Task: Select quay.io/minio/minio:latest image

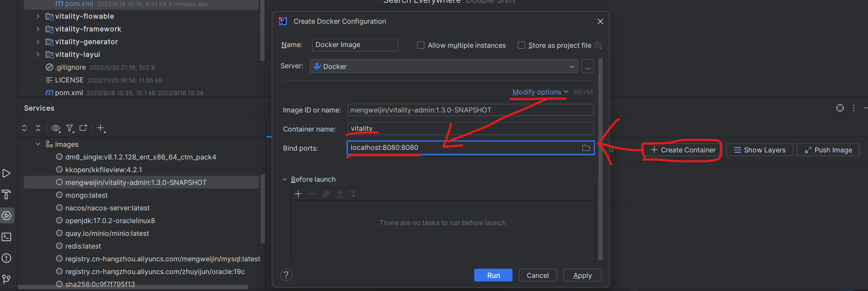Action: (107, 233)
